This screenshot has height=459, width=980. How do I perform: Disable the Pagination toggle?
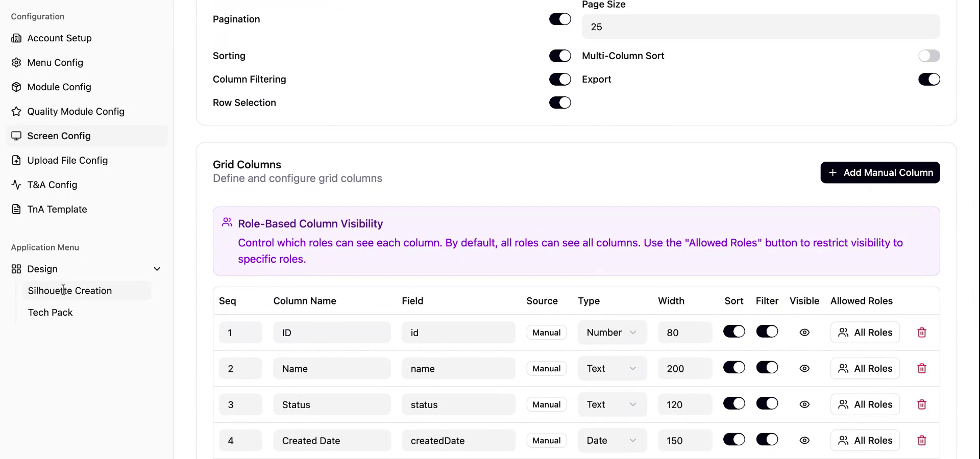(559, 19)
